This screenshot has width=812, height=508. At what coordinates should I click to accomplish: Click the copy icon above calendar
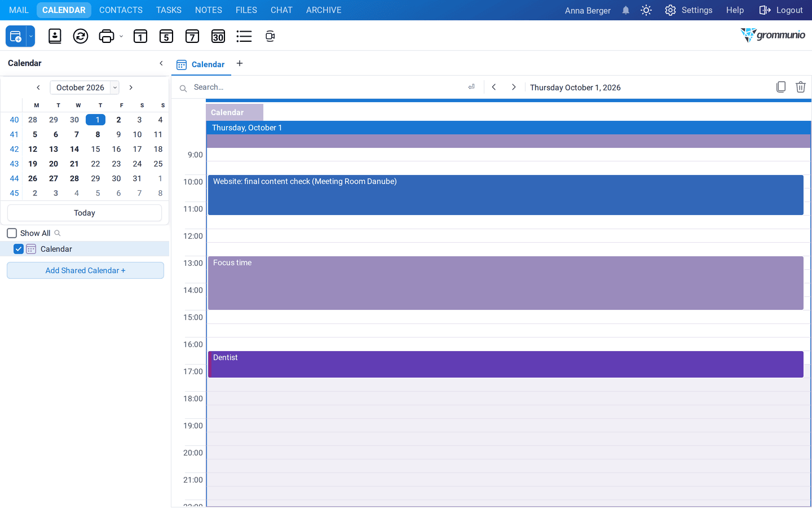tap(781, 87)
